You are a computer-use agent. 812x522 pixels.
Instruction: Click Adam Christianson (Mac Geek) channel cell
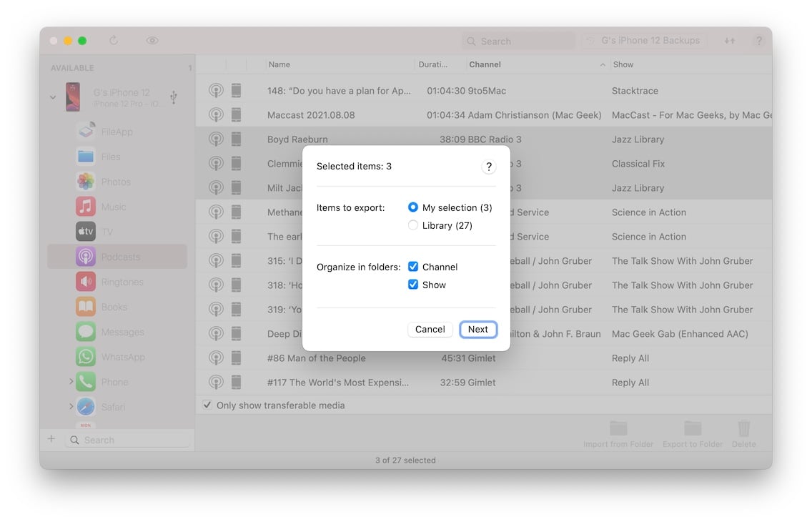(x=535, y=115)
